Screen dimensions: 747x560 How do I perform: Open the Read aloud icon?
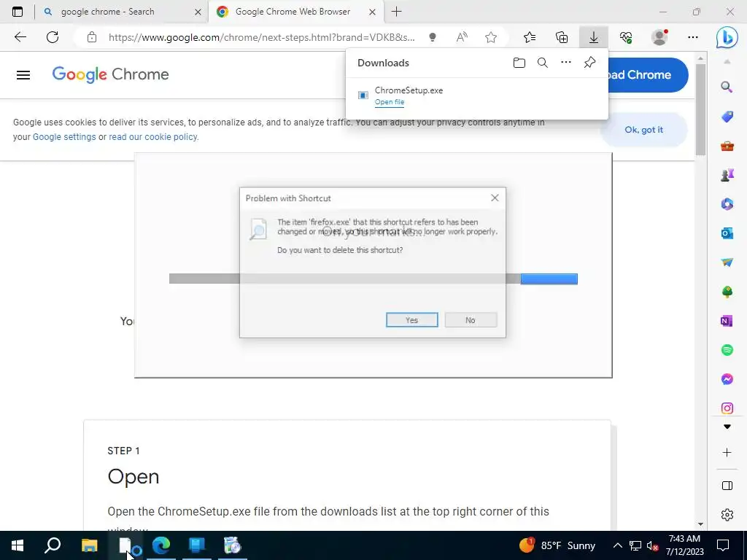click(x=462, y=37)
